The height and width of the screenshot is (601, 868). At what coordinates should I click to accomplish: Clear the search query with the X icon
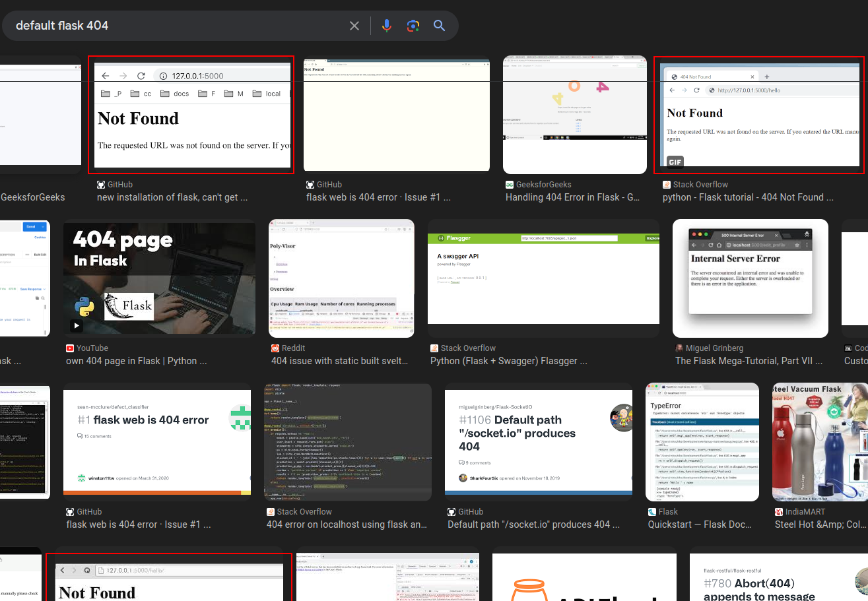coord(354,26)
